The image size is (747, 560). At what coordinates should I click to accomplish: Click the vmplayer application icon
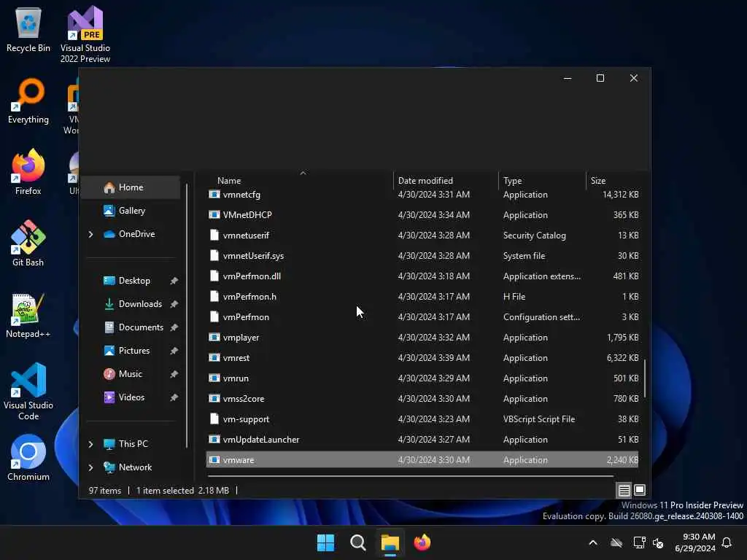click(214, 337)
